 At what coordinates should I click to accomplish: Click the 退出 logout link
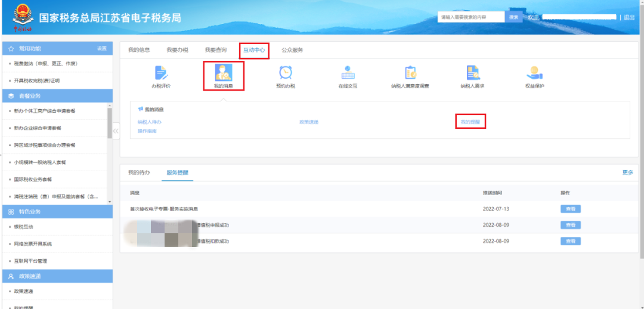pyautogui.click(x=629, y=17)
